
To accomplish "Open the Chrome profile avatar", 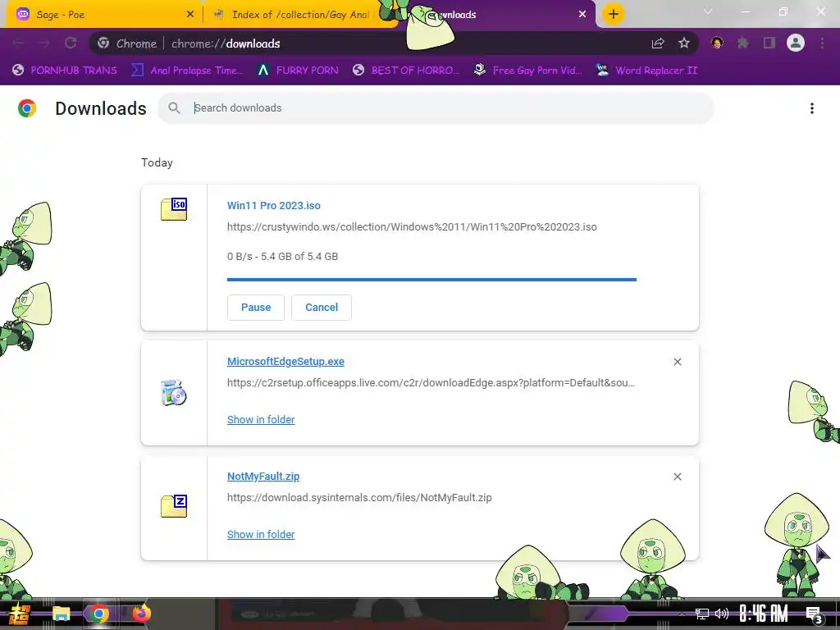I will 796,43.
